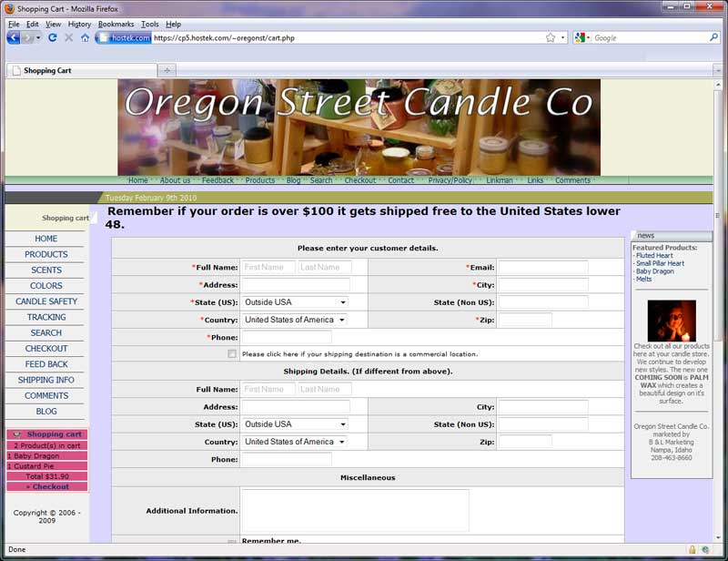
Task: Open CANDLE SAFETY in the sidebar
Action: click(x=46, y=301)
